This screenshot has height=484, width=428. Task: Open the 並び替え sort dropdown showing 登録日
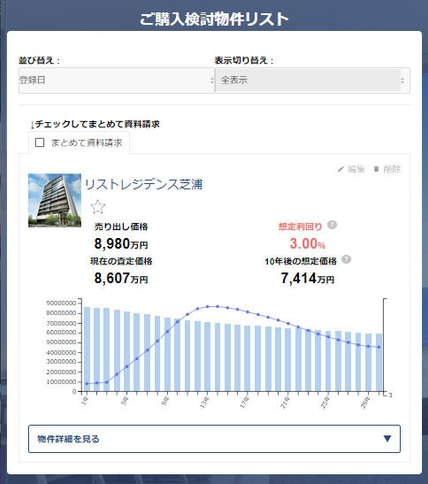[116, 80]
